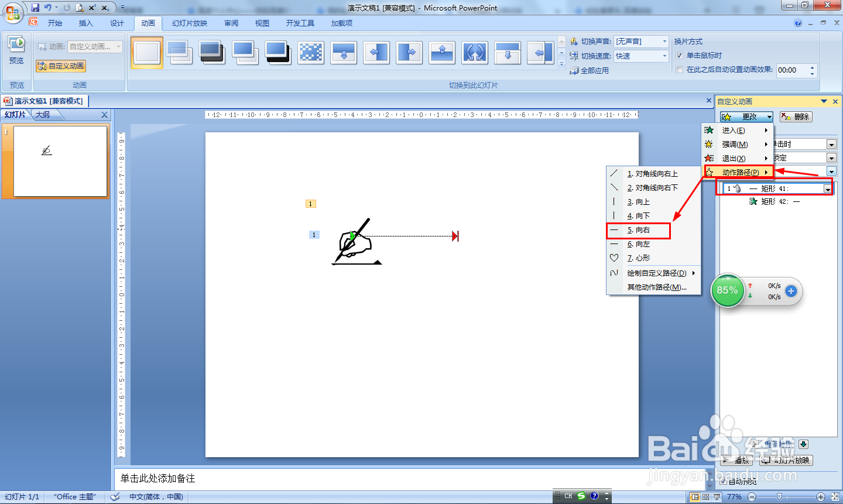The image size is (843, 504).
Task: Apply superscript from quick access toolbar
Action: (92, 8)
